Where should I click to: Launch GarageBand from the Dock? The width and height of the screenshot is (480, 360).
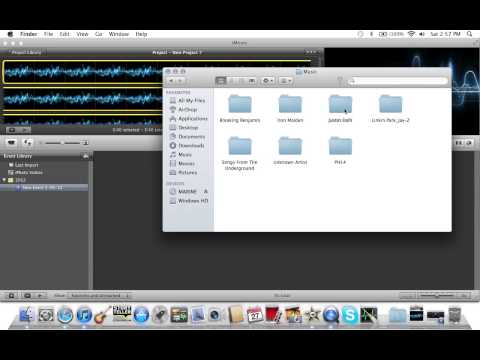click(103, 315)
